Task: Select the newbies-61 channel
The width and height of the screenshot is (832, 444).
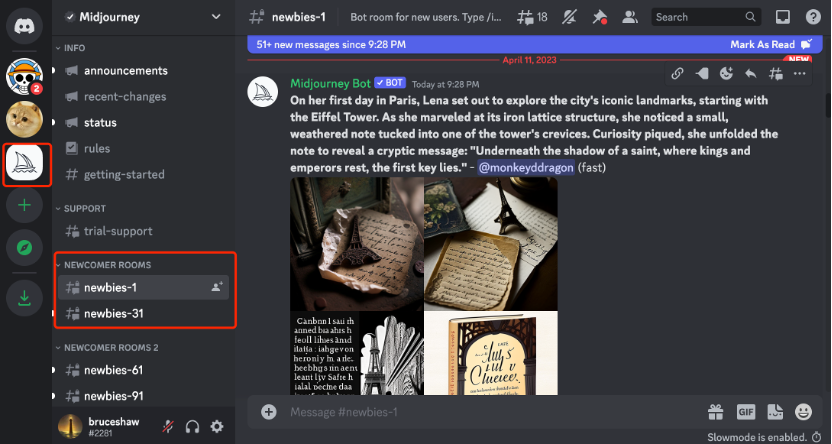Action: (143, 370)
